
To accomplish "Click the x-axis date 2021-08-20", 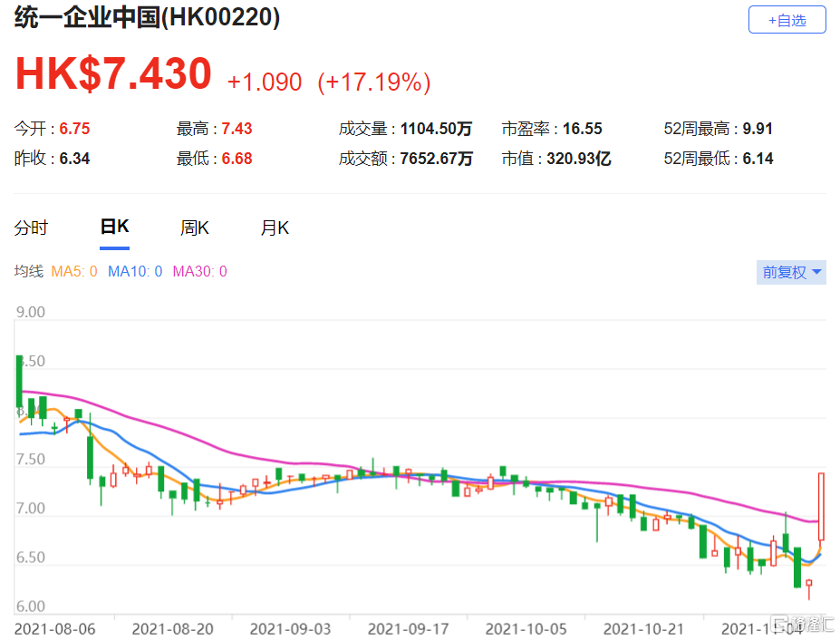I will click(x=172, y=629).
